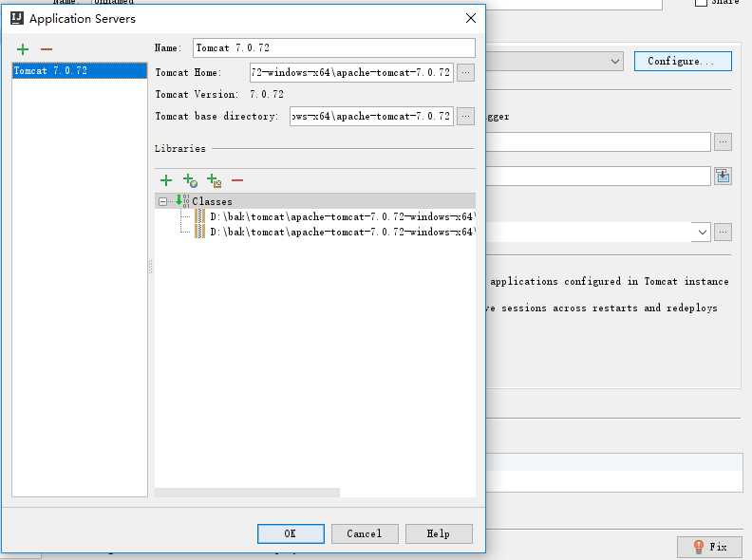Remove selected library entry
752x560 pixels.
[x=237, y=180]
